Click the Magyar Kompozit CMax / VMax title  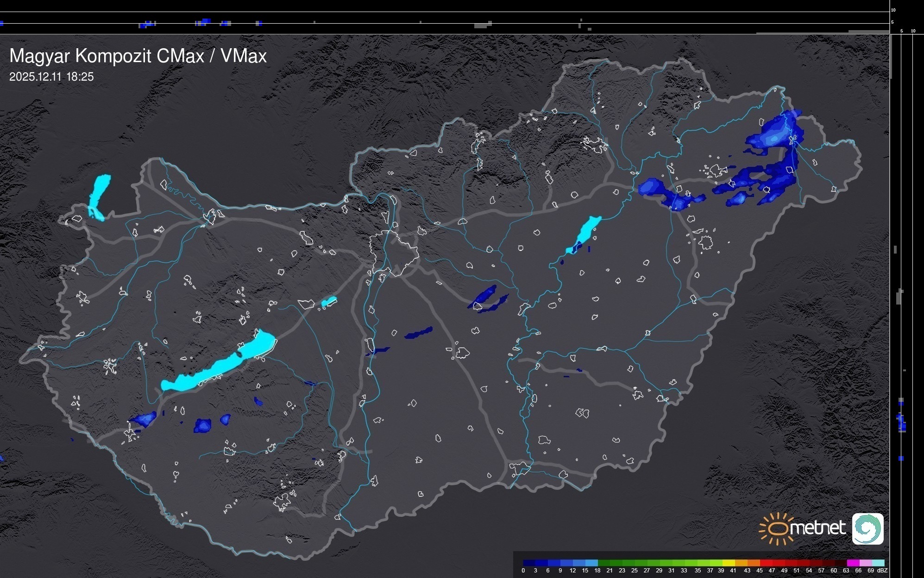tap(138, 56)
